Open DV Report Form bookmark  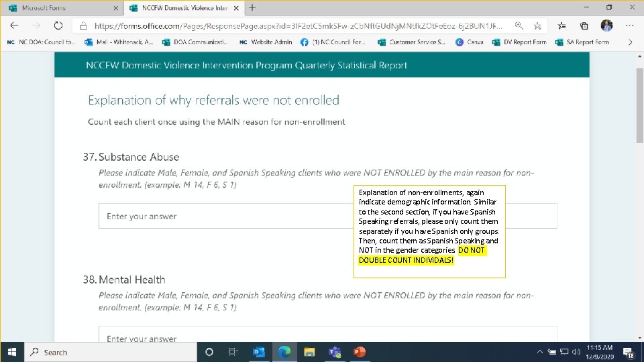519,42
